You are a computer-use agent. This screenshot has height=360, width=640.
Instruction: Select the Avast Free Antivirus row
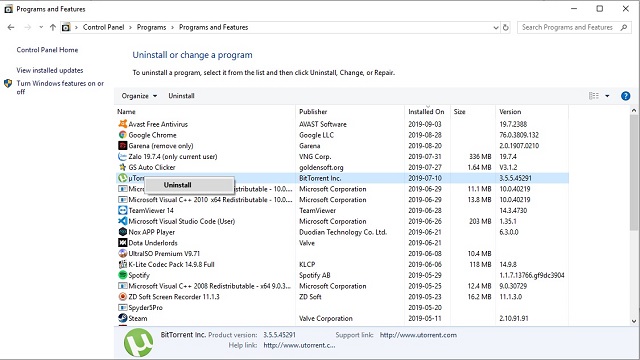pos(341,124)
